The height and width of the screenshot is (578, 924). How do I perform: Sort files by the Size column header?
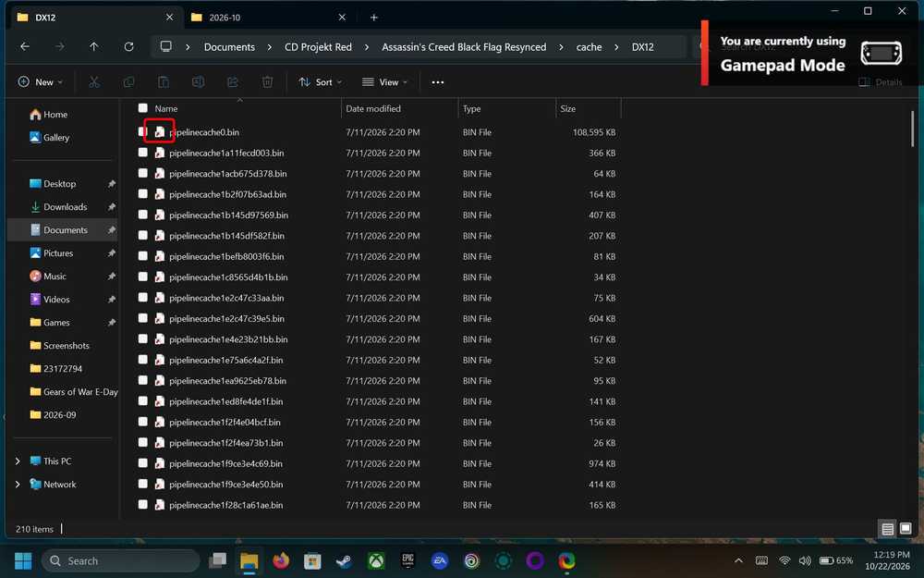(588, 108)
